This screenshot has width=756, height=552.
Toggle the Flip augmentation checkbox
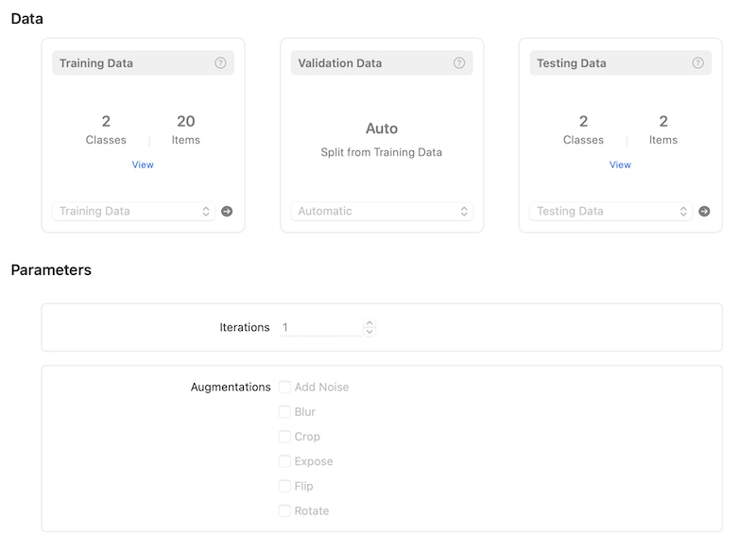(x=284, y=486)
